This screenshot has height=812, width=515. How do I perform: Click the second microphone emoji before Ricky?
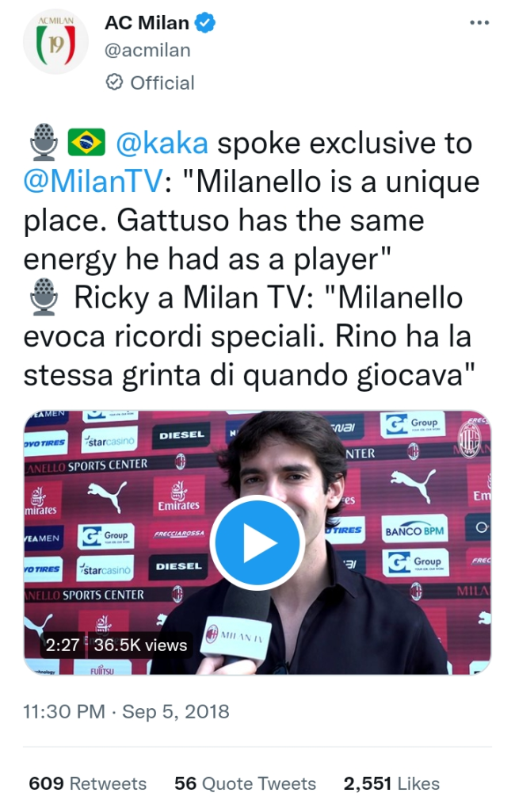[x=44, y=297]
